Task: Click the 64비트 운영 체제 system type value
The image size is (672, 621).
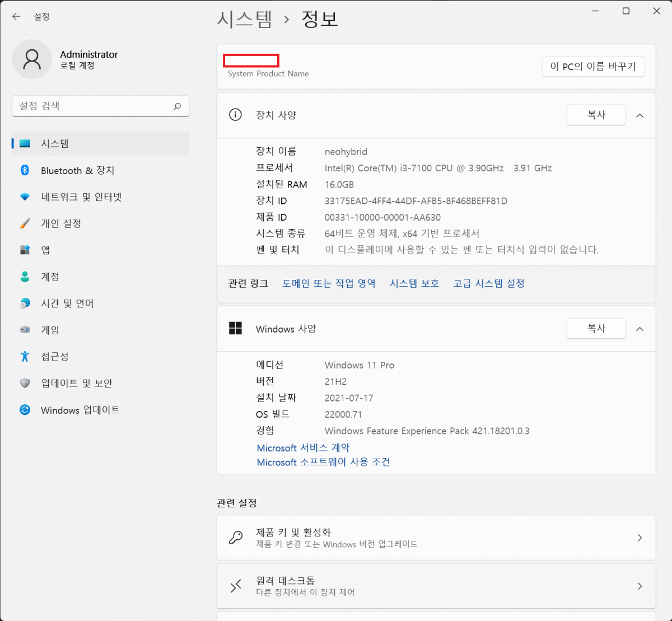Action: [x=402, y=234]
